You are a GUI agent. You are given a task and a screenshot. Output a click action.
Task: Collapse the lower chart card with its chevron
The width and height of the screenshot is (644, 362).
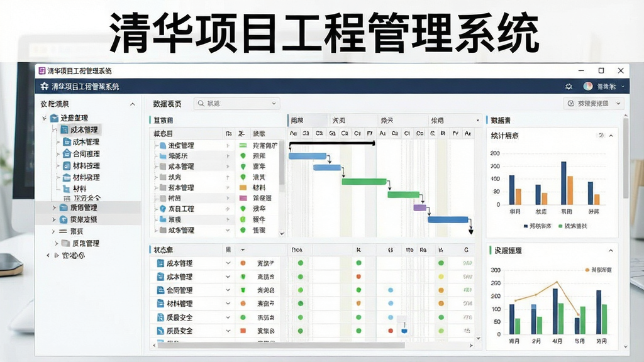pyautogui.click(x=611, y=250)
